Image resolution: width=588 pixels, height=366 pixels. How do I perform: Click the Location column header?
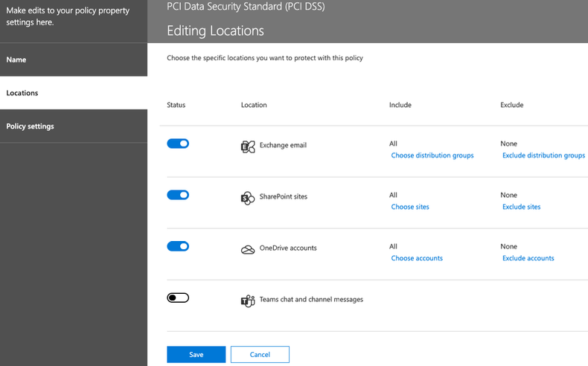[x=254, y=105]
